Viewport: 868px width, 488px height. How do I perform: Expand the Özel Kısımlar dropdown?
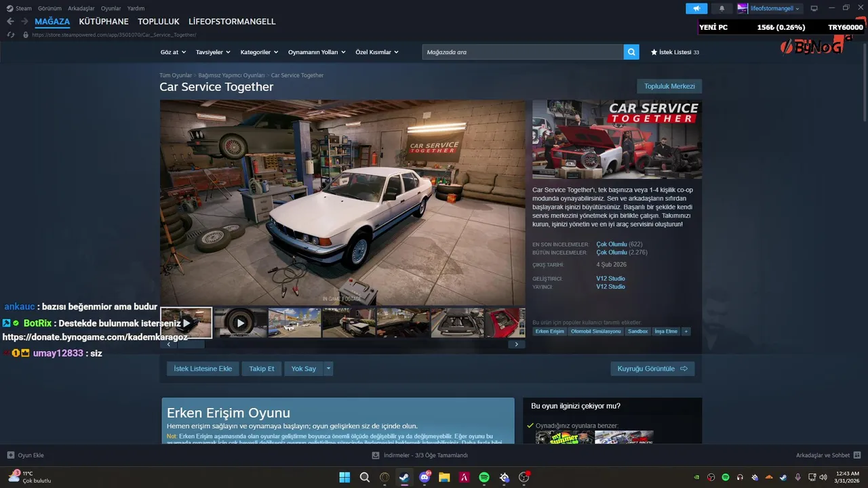(x=377, y=52)
